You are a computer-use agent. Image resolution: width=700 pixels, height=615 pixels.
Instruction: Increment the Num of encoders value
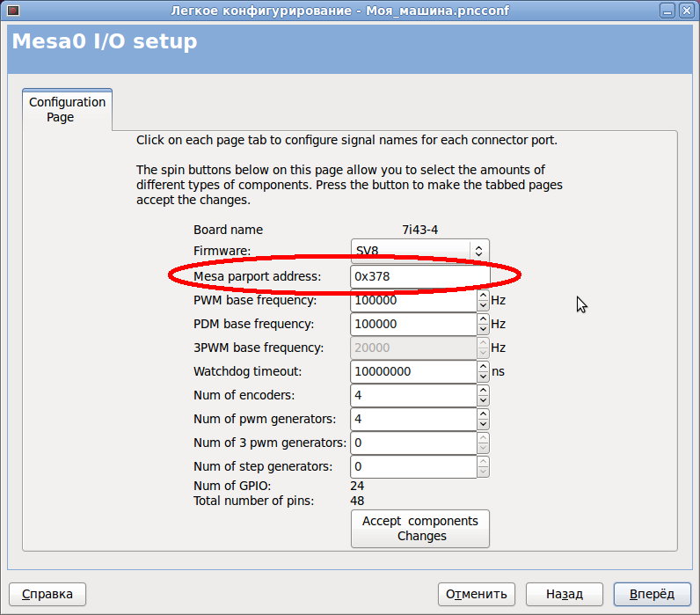point(483,390)
